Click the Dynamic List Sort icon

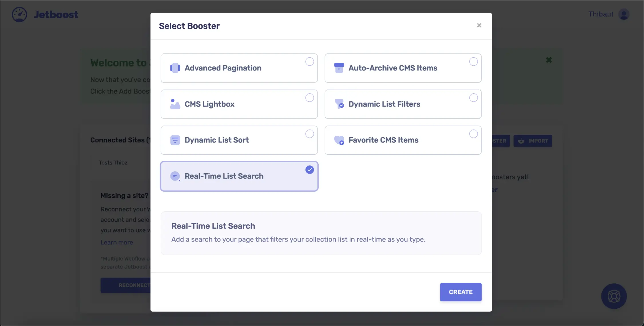tap(175, 140)
